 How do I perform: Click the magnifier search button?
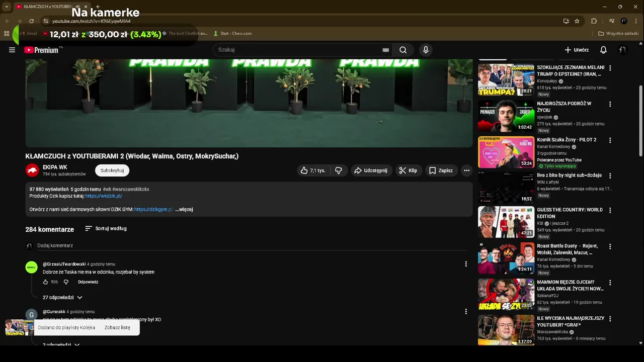point(403,50)
